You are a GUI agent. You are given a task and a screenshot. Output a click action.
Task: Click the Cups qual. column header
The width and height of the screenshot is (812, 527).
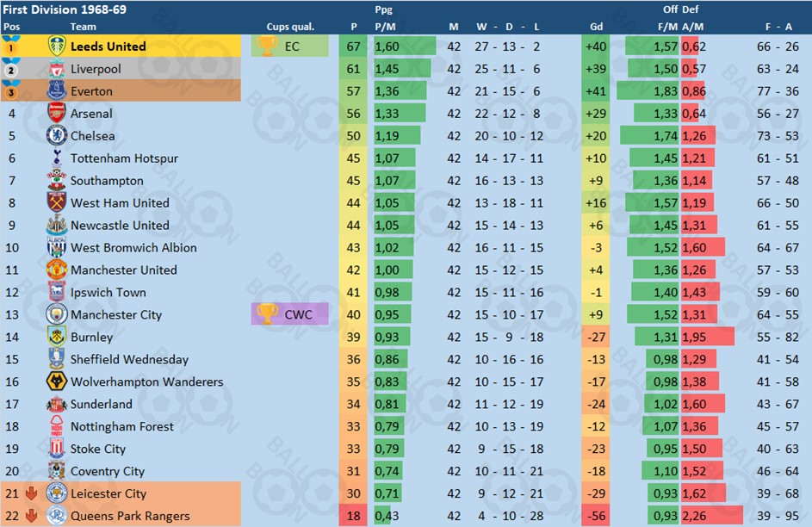pyautogui.click(x=290, y=27)
